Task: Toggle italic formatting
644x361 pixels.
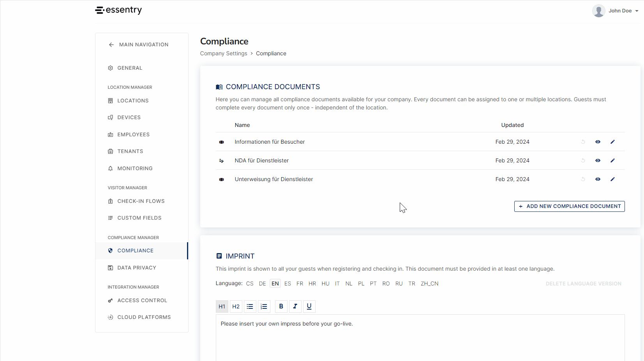Action: point(295,307)
